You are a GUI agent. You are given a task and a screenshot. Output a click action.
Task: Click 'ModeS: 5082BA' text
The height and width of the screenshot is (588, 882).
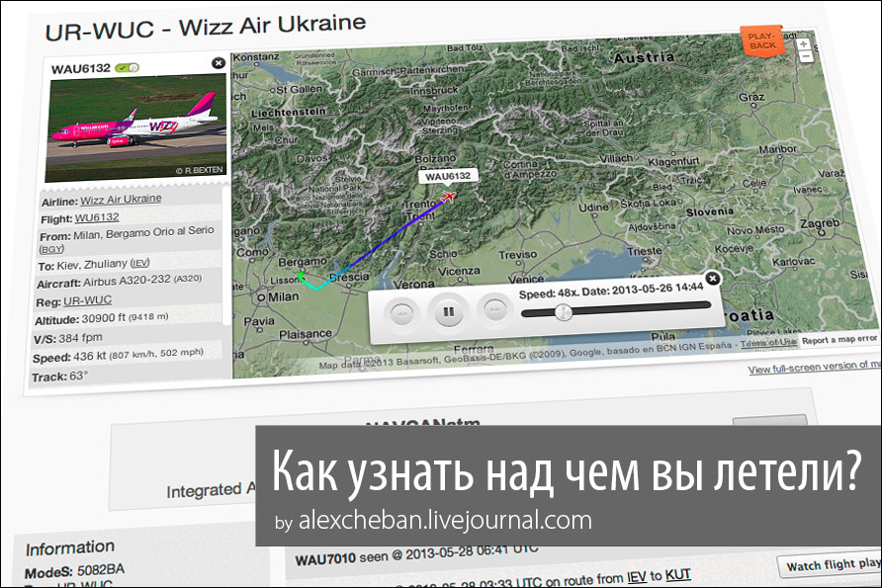tap(74, 571)
